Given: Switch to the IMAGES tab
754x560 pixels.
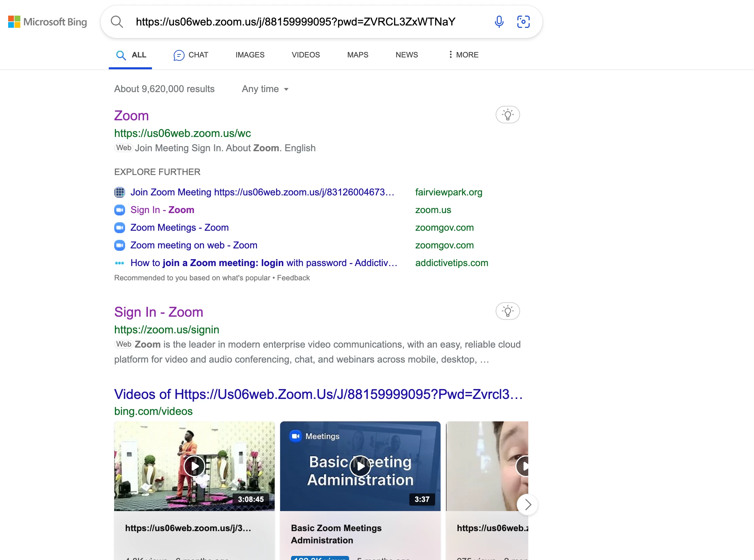Looking at the screenshot, I should tap(250, 55).
